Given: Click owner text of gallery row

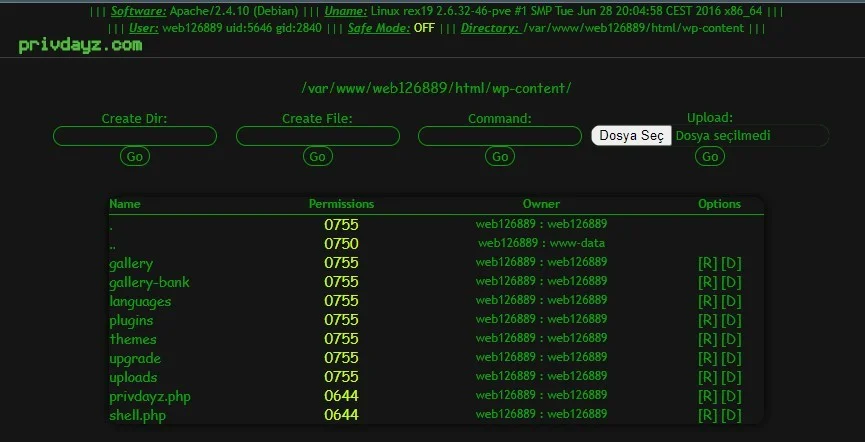Looking at the screenshot, I should (x=541, y=262).
